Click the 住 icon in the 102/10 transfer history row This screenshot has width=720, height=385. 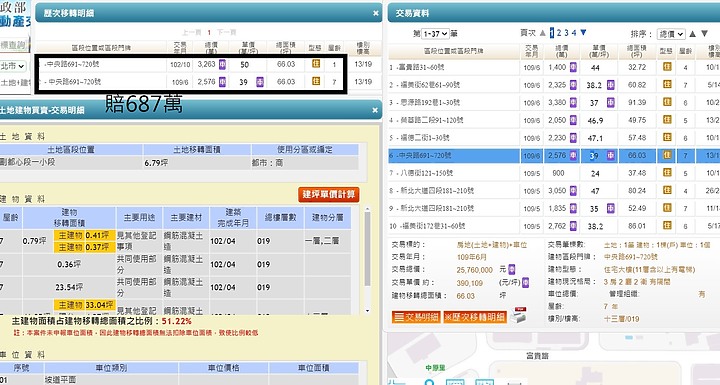coord(316,64)
